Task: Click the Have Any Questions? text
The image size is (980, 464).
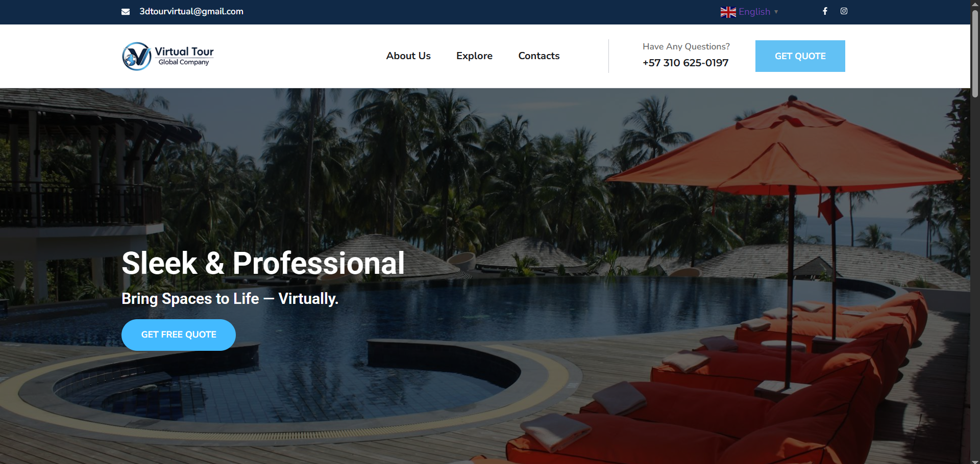Action: coord(686,46)
